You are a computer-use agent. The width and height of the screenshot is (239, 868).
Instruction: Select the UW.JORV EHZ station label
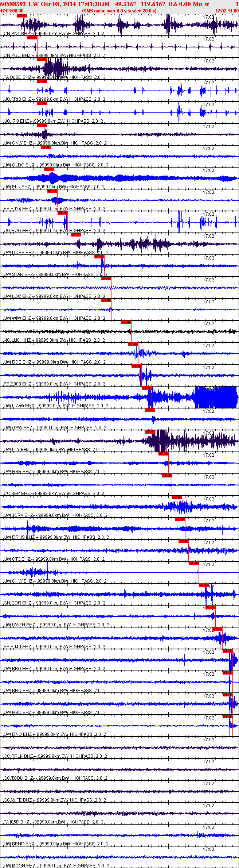[19, 515]
